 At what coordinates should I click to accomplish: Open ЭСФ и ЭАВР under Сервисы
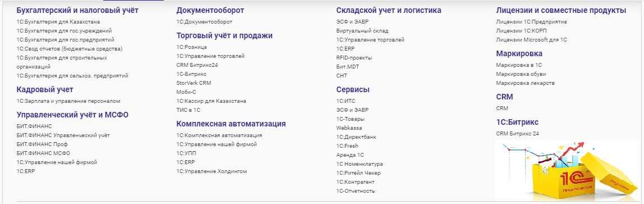coord(352,110)
